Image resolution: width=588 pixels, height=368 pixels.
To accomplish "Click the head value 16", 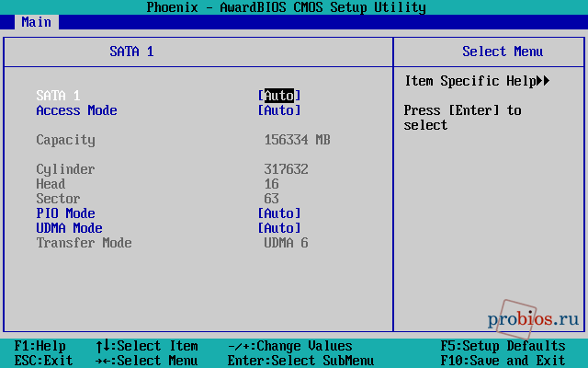I will 272,184.
